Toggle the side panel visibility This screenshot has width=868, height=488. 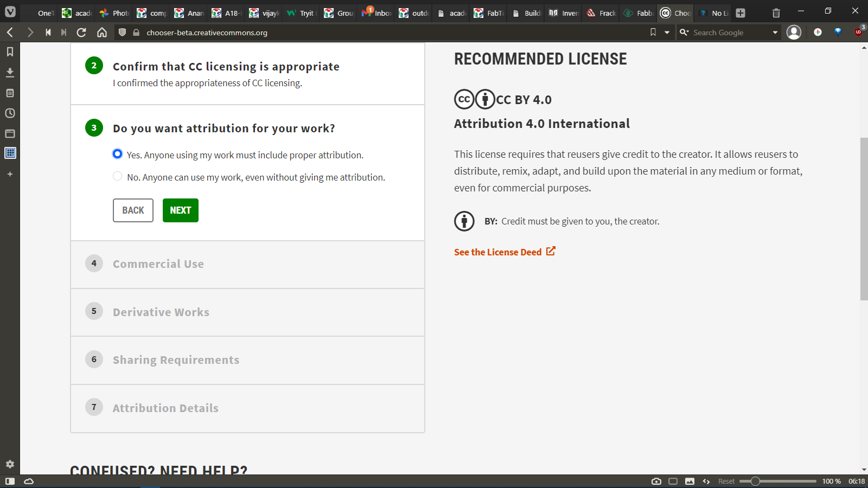pyautogui.click(x=10, y=481)
